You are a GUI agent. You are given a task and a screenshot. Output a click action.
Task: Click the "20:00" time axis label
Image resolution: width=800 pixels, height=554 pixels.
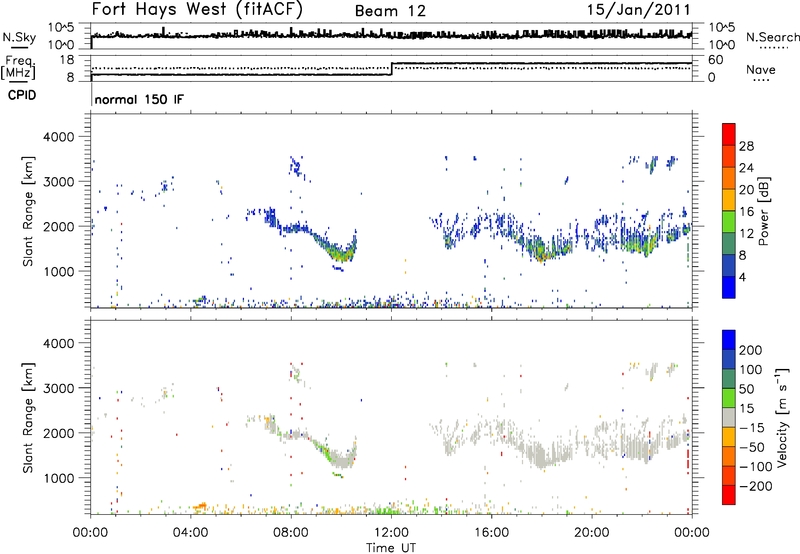click(x=591, y=533)
